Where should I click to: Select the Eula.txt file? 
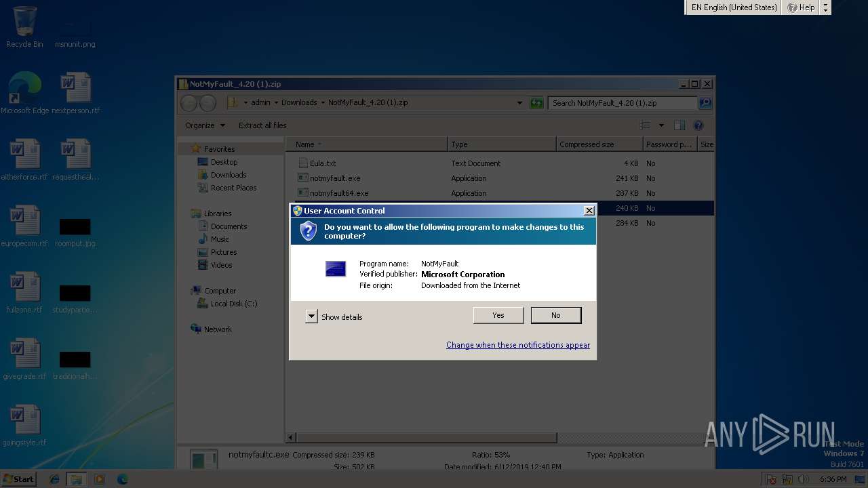323,163
